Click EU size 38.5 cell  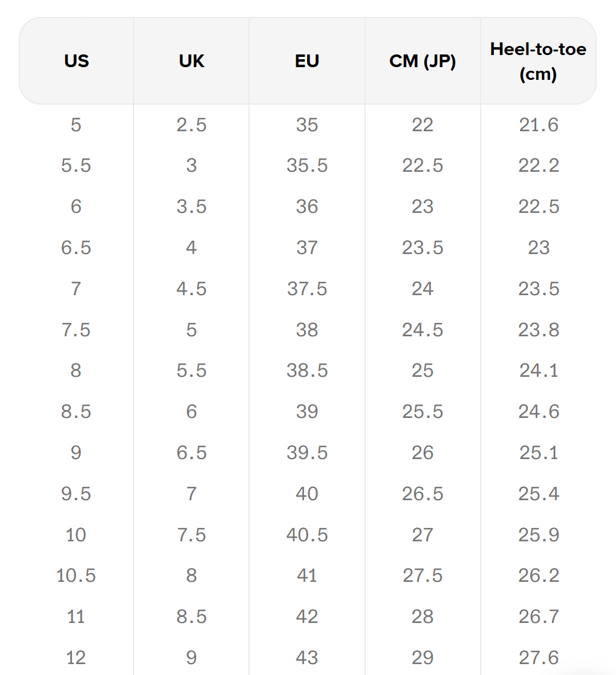pyautogui.click(x=307, y=371)
